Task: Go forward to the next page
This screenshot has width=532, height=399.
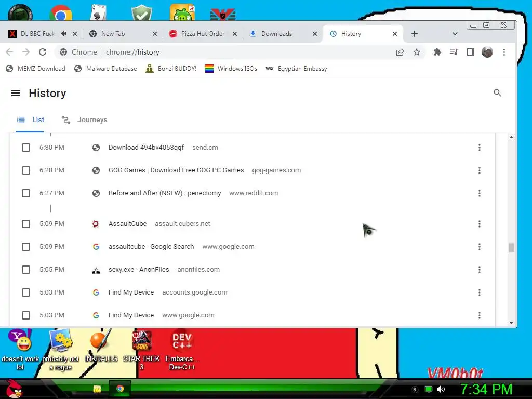Action: [x=26, y=52]
